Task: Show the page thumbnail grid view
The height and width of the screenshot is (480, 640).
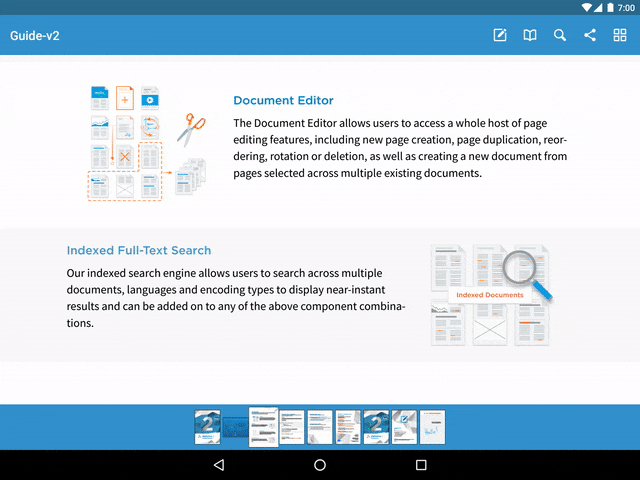Action: click(x=620, y=36)
